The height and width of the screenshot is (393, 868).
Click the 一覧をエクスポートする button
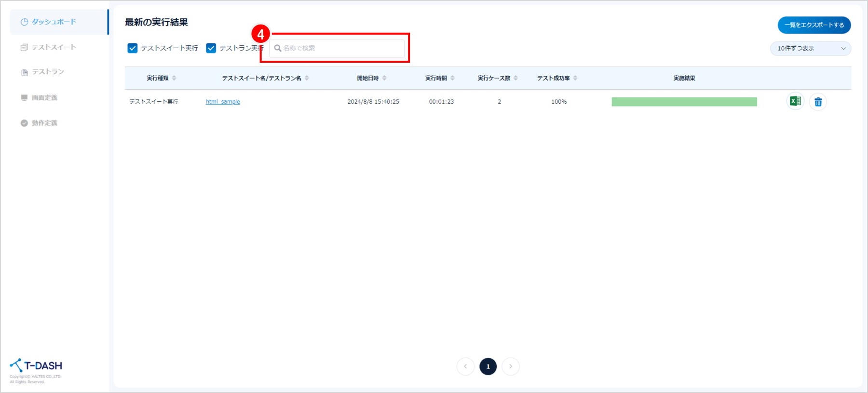pos(814,25)
